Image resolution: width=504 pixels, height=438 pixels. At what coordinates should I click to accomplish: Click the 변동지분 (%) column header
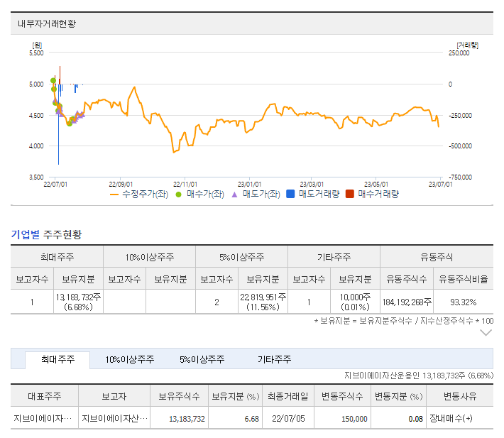pyautogui.click(x=398, y=396)
